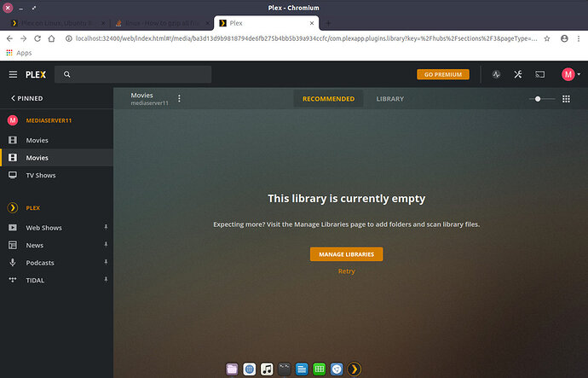Image resolution: width=588 pixels, height=378 pixels.
Task: Click the MANAGE LIBRARIES button
Action: (346, 254)
